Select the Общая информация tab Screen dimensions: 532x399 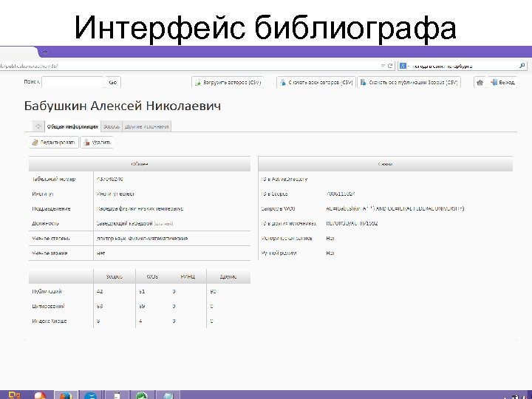[72, 126]
